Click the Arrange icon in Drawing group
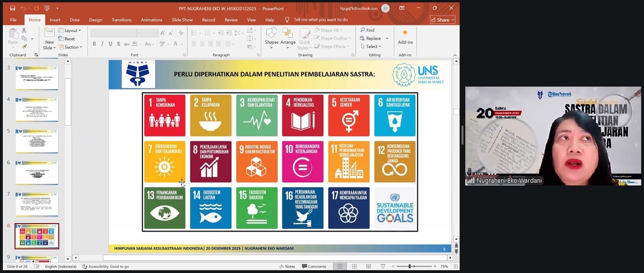Screen dimensions: 644x273 [x=288, y=33]
